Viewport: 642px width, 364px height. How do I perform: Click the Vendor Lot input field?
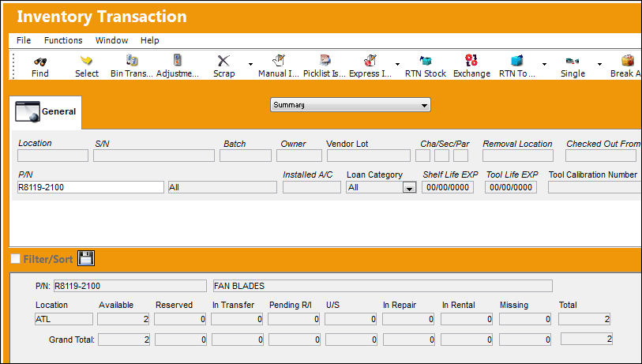point(369,156)
